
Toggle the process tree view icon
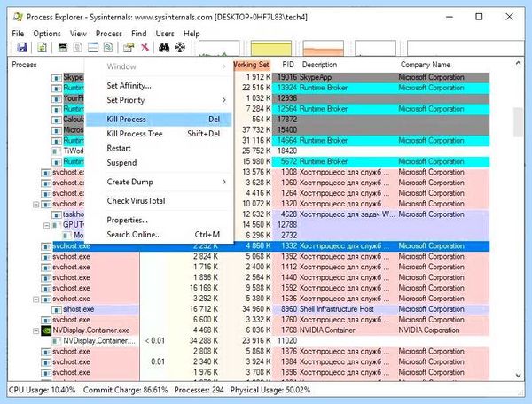tap(78, 48)
